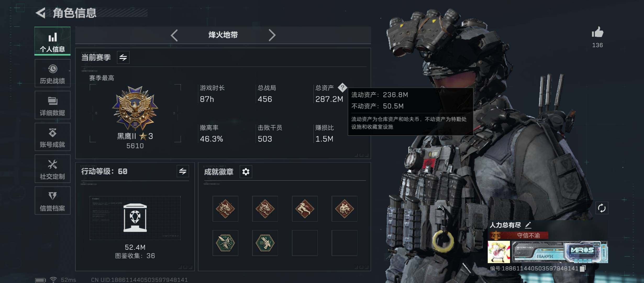Screen dimensions: 644x283
Task: Open the collection showcase showing 52.4M
Action: tap(135, 218)
